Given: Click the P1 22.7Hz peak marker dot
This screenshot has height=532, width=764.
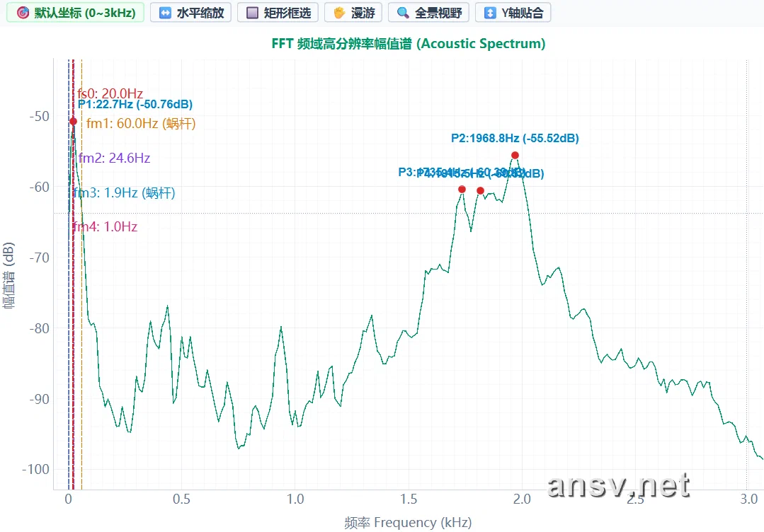Looking at the screenshot, I should pos(73,121).
